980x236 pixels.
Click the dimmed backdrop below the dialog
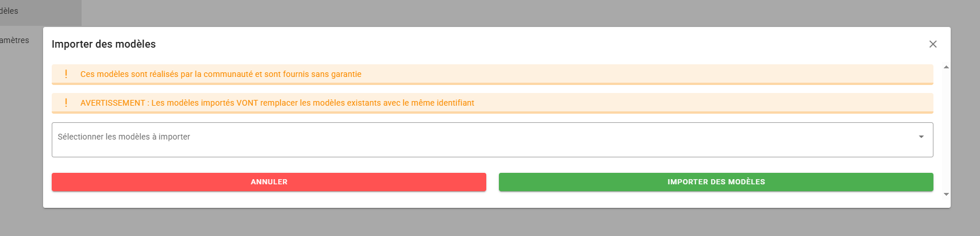(490, 223)
